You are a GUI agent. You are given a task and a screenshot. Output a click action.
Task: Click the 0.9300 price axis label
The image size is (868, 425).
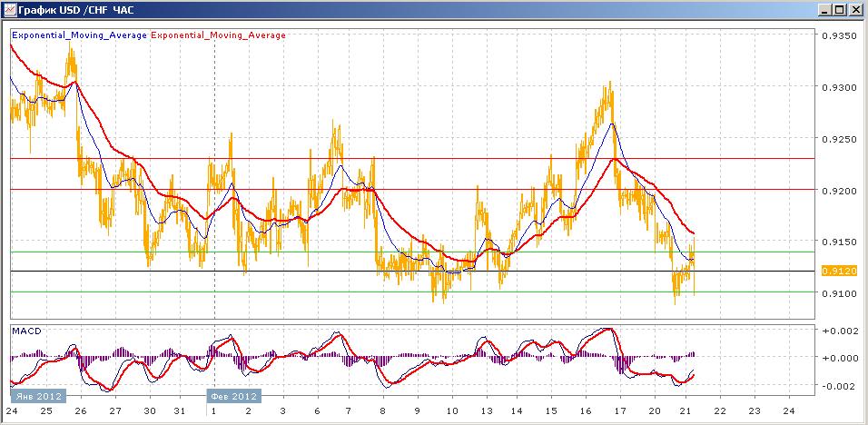839,87
